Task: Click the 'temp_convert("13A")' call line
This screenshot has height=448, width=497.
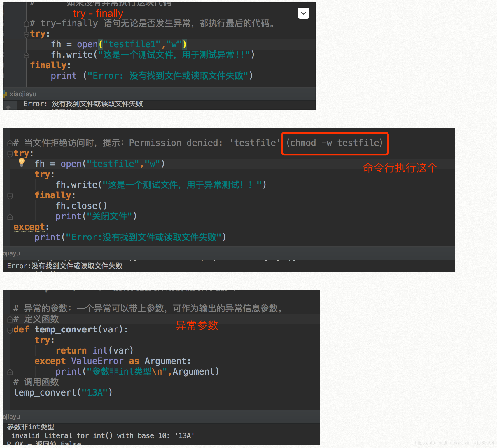Action: [x=63, y=393]
